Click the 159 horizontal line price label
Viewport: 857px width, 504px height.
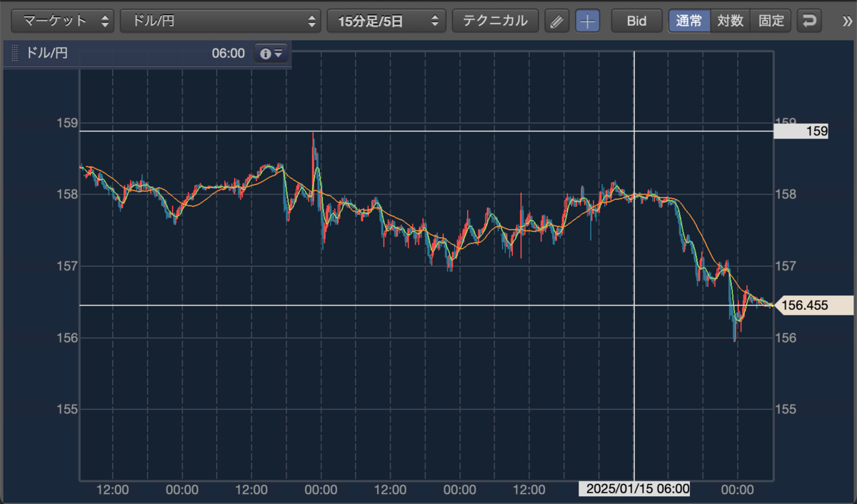click(x=801, y=131)
